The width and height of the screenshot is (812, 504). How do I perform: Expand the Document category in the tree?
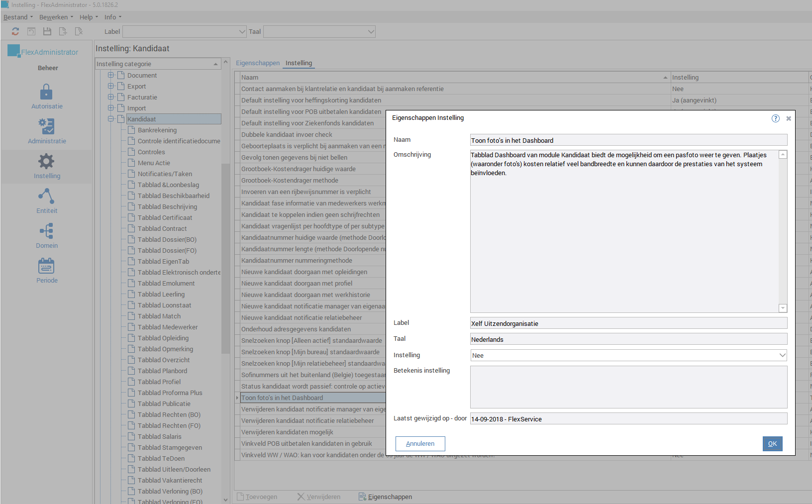point(110,75)
